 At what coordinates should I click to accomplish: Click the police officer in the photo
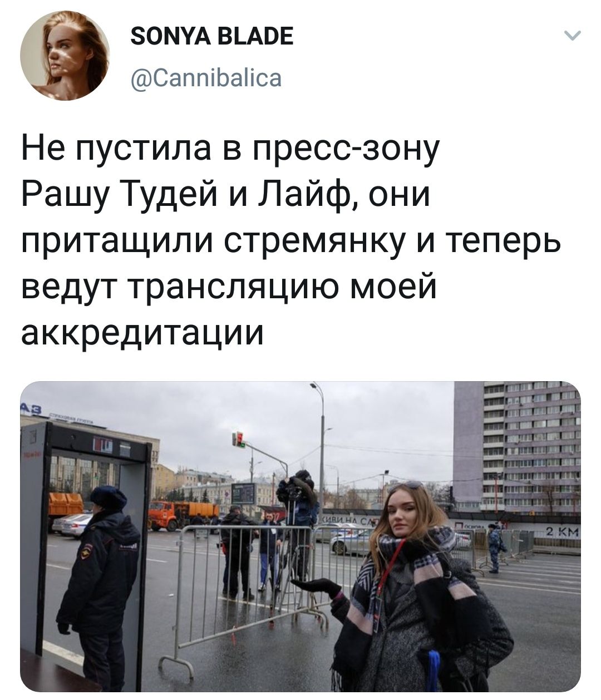tap(98, 587)
